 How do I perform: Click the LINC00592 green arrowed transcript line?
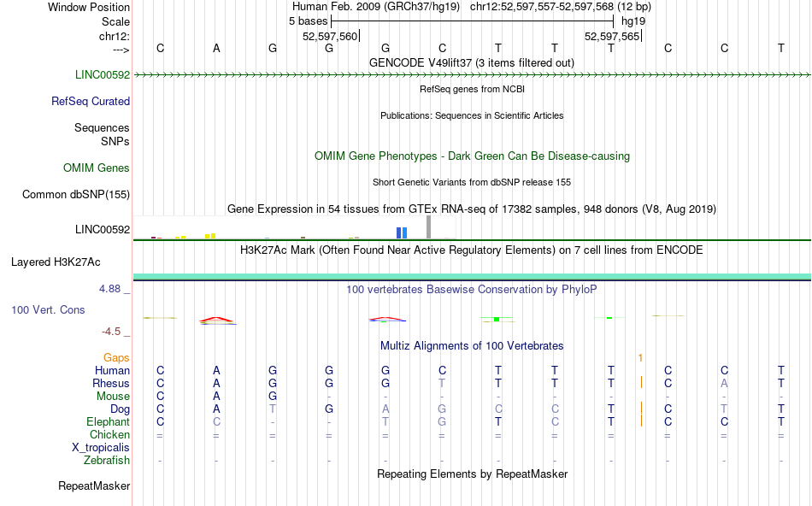click(472, 75)
